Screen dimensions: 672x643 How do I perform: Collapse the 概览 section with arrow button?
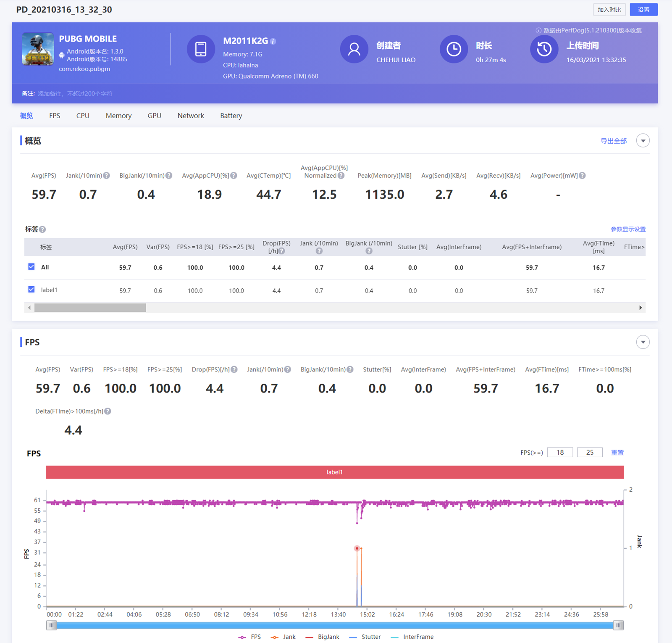click(643, 141)
